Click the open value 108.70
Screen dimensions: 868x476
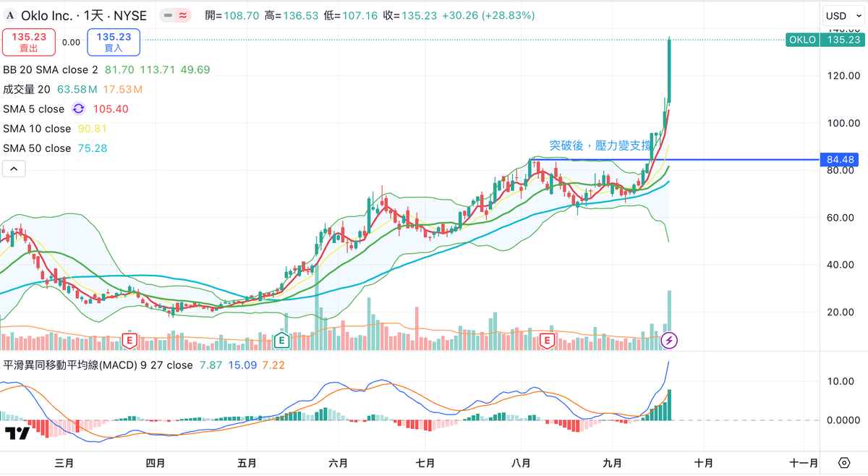[241, 15]
